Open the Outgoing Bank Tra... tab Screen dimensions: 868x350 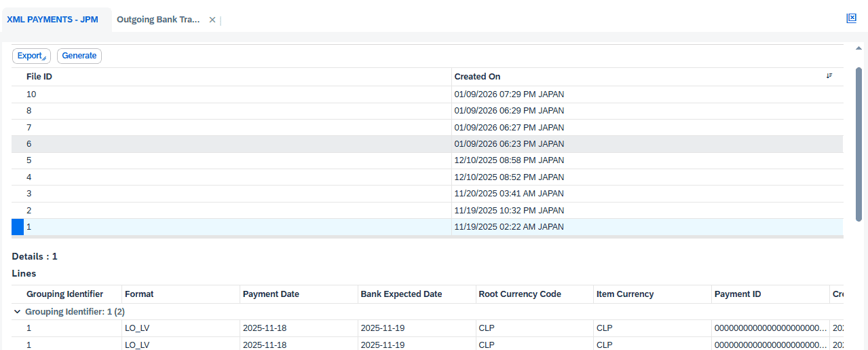(x=158, y=20)
